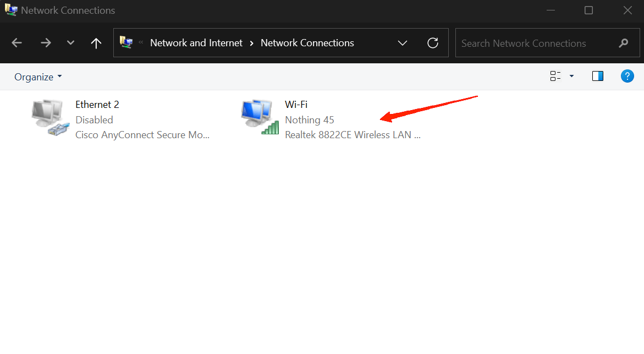Expand the view options dropdown arrow
This screenshot has height=354, width=644.
pos(571,76)
